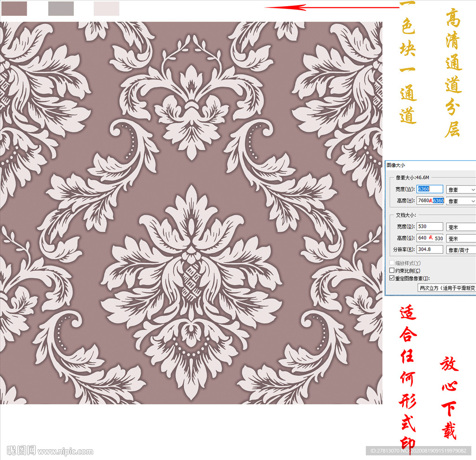Pick the mauve brown color swatch
Screen dimensions: 476x460
coord(14,8)
